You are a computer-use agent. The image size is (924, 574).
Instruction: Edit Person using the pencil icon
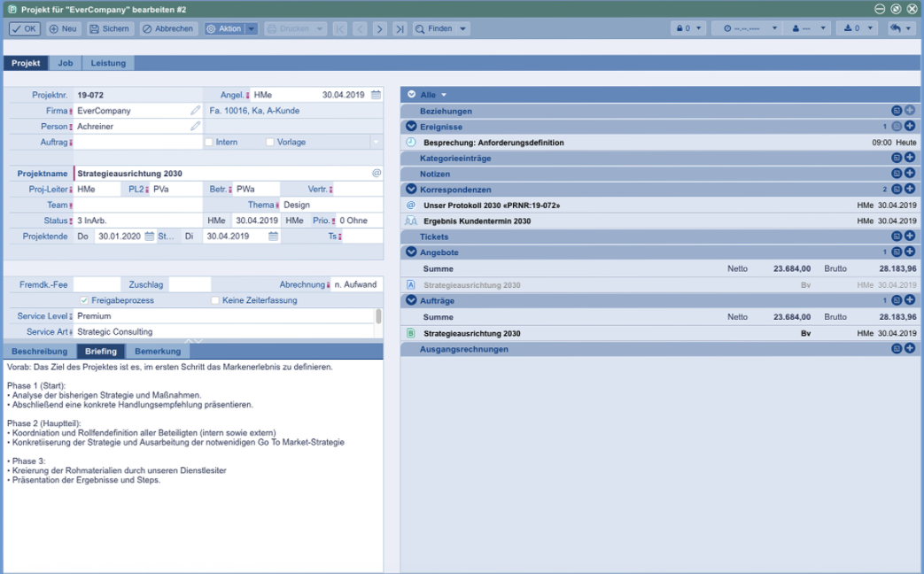pos(195,125)
